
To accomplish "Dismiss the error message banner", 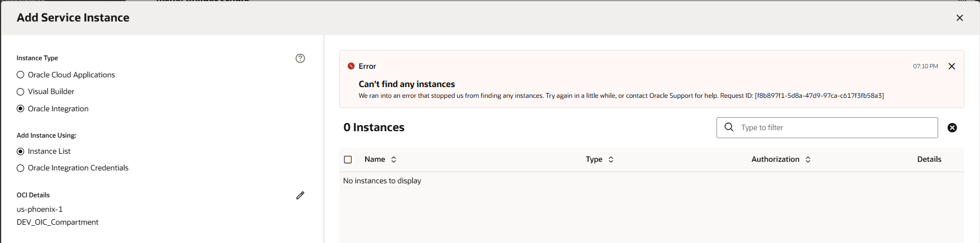I will pyautogui.click(x=952, y=66).
